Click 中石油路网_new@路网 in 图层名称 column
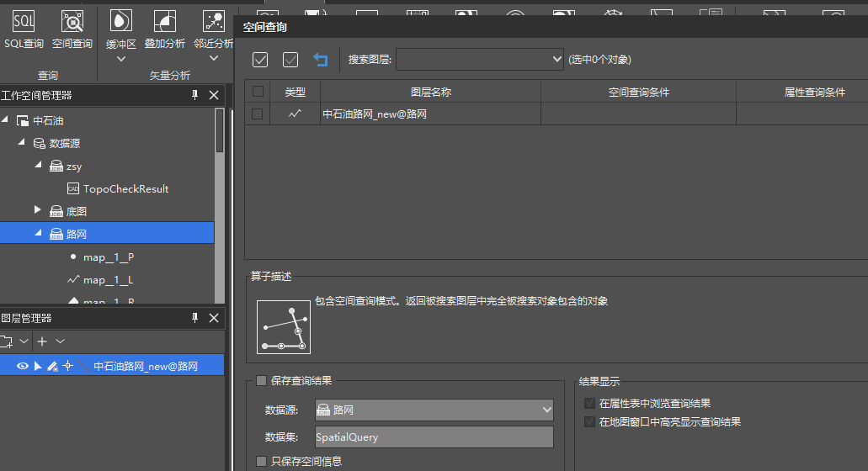 pos(375,114)
